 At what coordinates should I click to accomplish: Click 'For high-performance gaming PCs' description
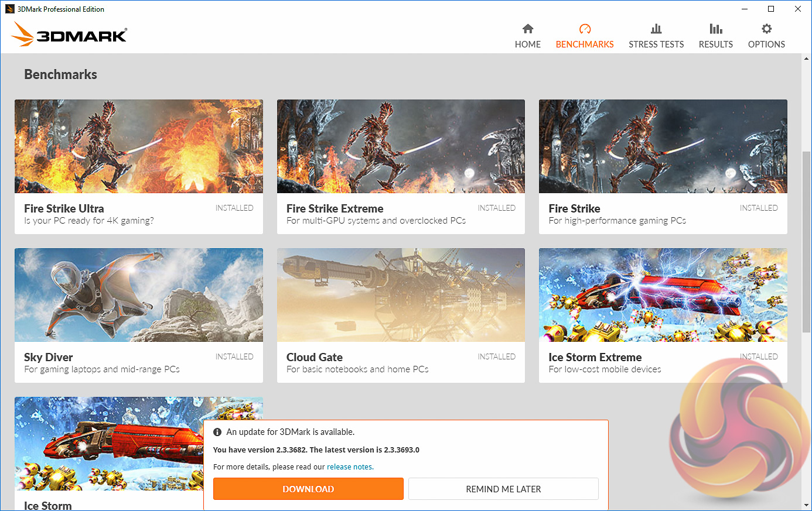[617, 221]
